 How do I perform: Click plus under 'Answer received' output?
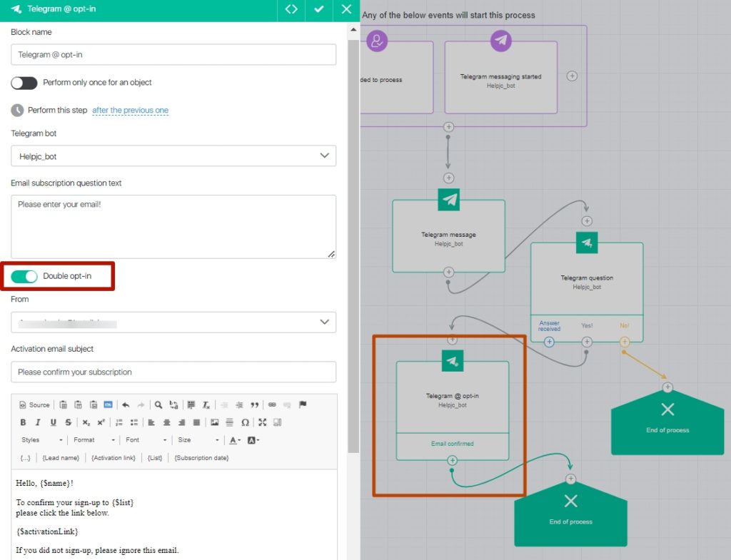click(549, 342)
